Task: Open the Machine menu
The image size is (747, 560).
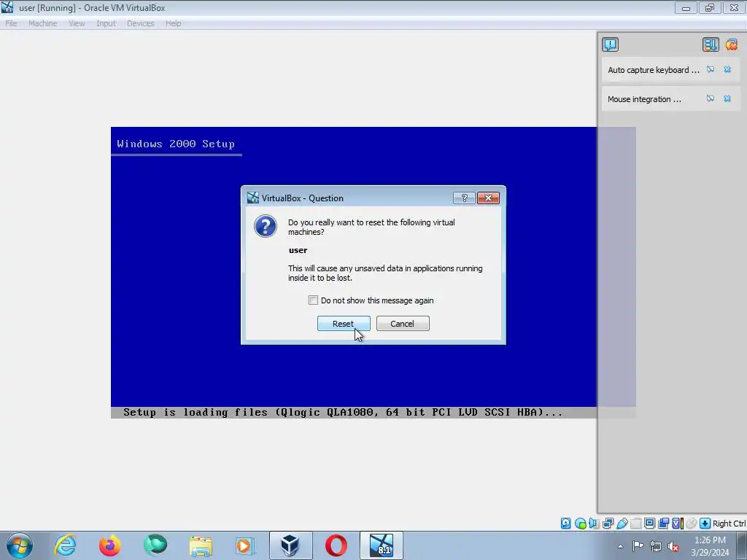Action: pyautogui.click(x=43, y=23)
